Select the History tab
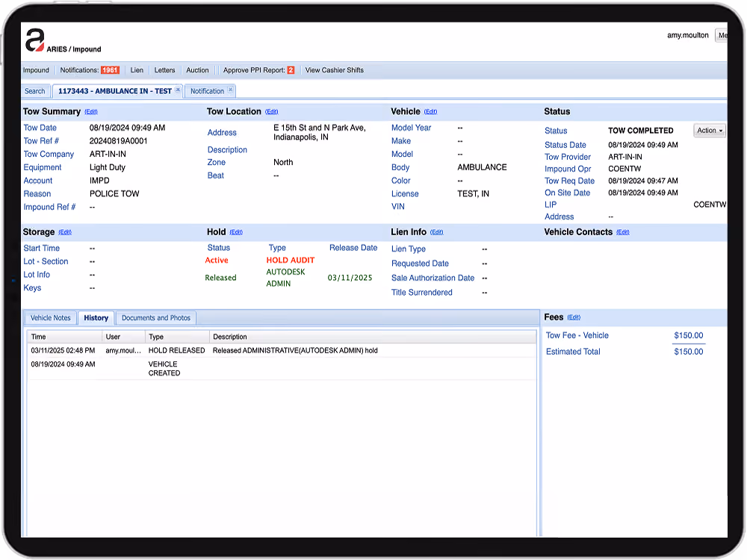747x560 pixels. [x=96, y=317]
